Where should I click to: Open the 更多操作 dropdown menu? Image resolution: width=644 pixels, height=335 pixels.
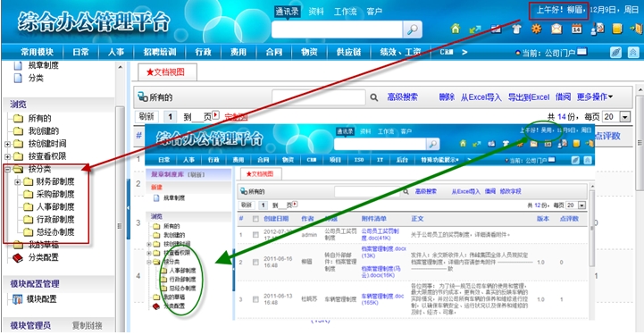pyautogui.click(x=595, y=97)
